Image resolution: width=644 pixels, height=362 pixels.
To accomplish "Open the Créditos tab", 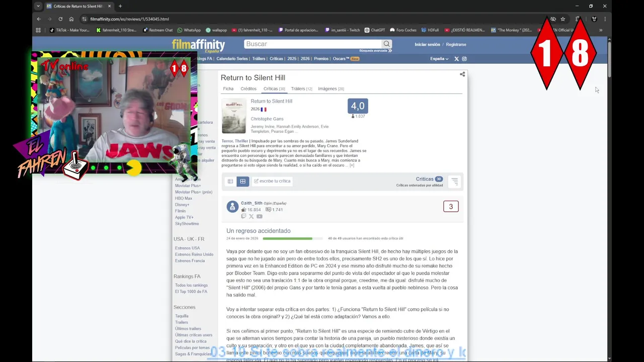I will point(249,88).
